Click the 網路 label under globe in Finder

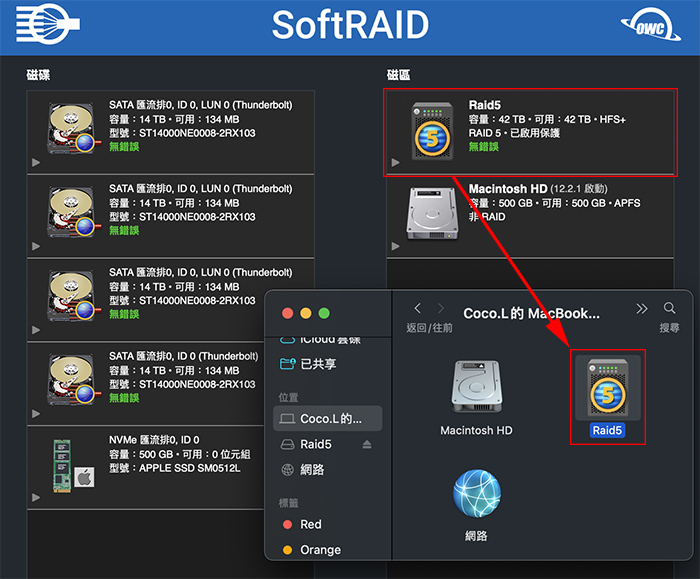(476, 536)
